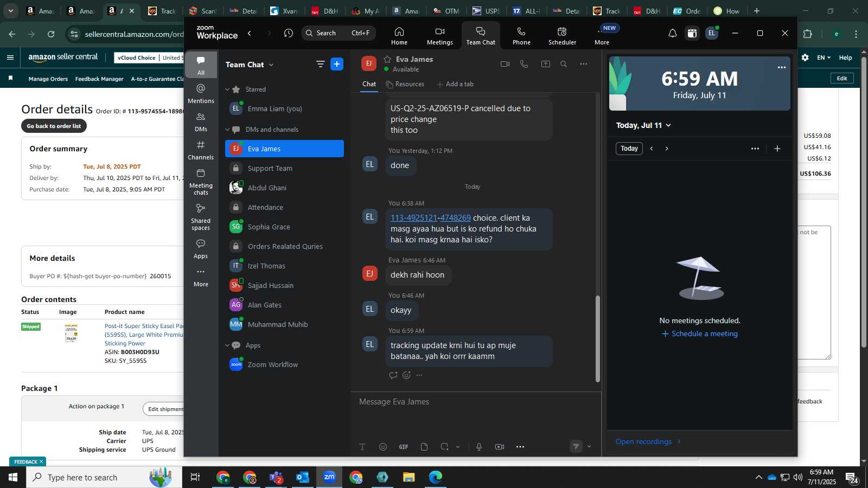Image resolution: width=868 pixels, height=488 pixels.
Task: Open chat header more options ellipsis
Action: [x=584, y=64]
